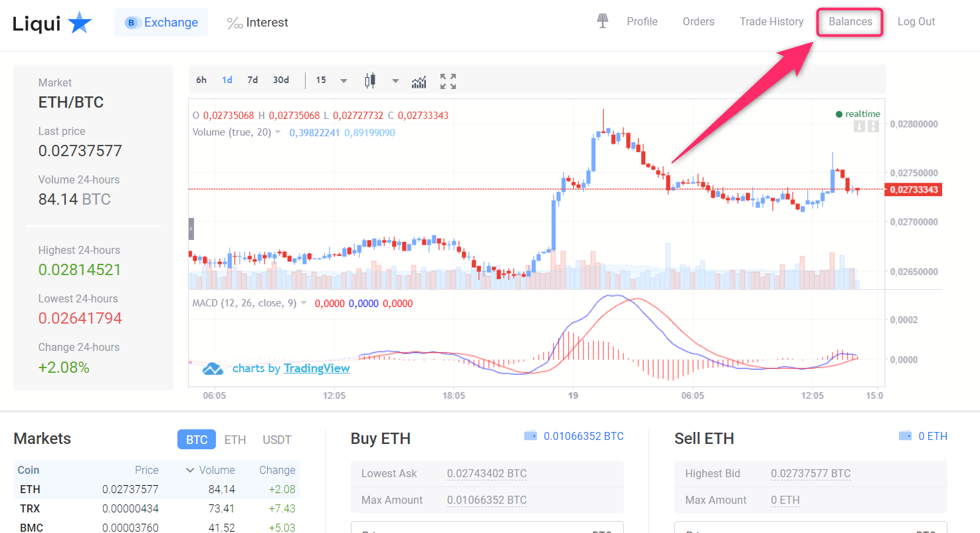Click Highest Bid value 0.02737577 BTC
Image resolution: width=980 pixels, height=533 pixels.
click(811, 474)
